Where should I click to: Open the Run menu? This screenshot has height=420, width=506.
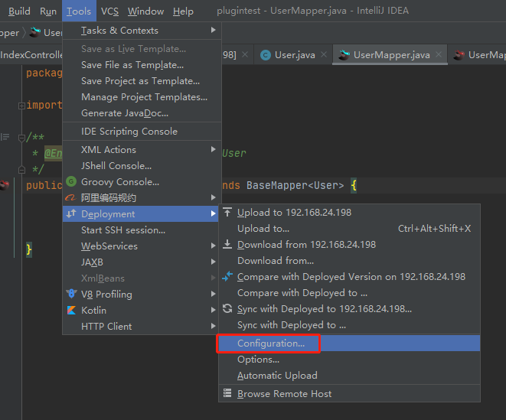point(48,11)
